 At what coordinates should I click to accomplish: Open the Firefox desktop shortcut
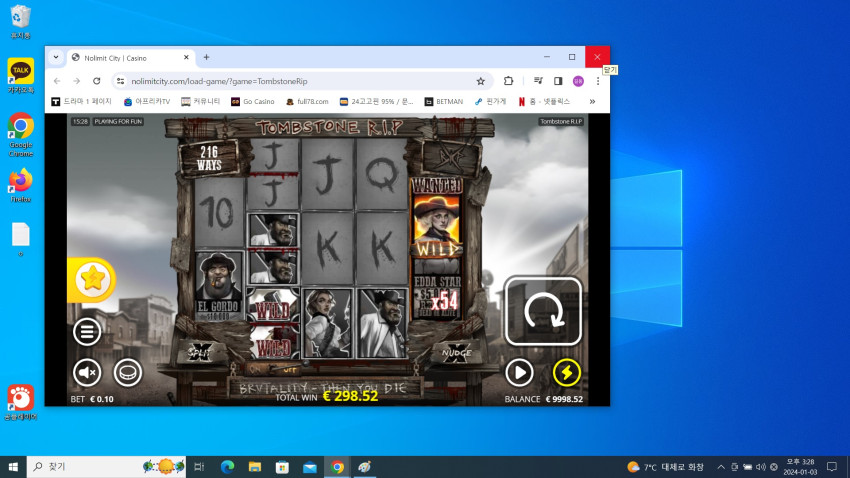[21, 185]
